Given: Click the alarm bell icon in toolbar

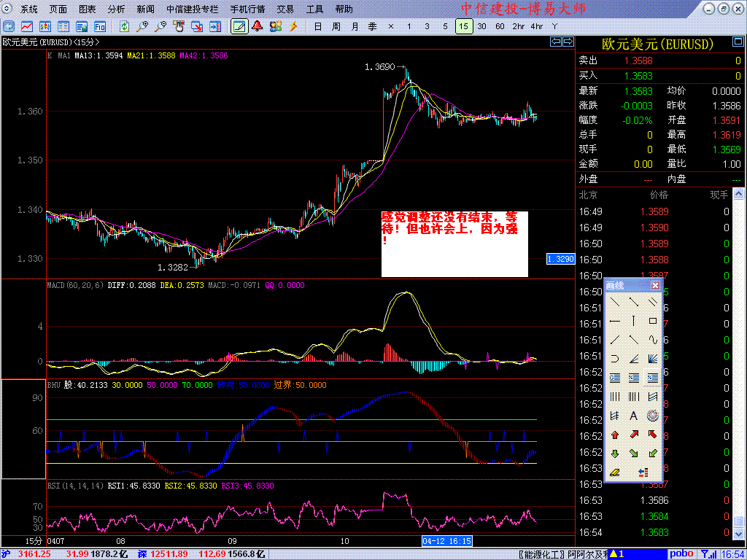Looking at the screenshot, I should 257,26.
